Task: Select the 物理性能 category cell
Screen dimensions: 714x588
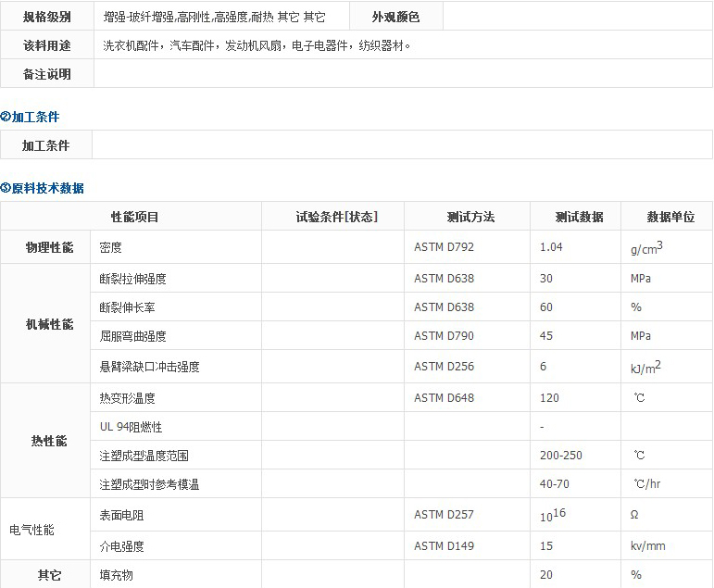Action: (48, 247)
